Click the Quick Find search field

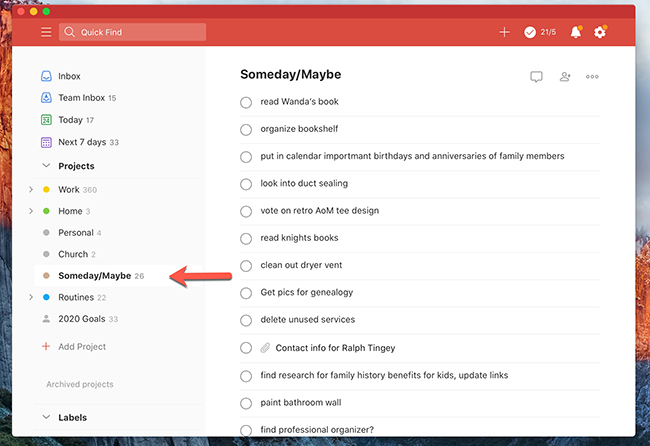[132, 32]
